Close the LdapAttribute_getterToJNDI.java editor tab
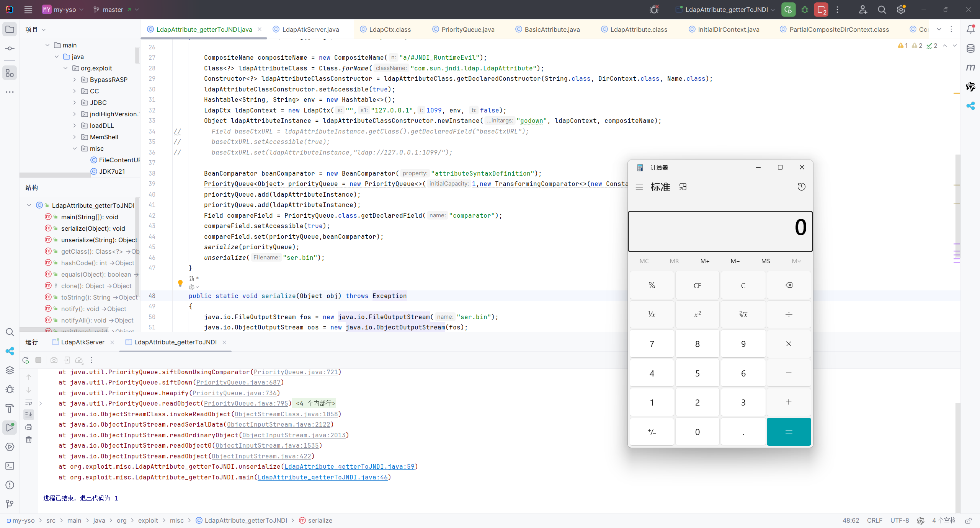Viewport: 980px width, 528px height. [x=260, y=29]
